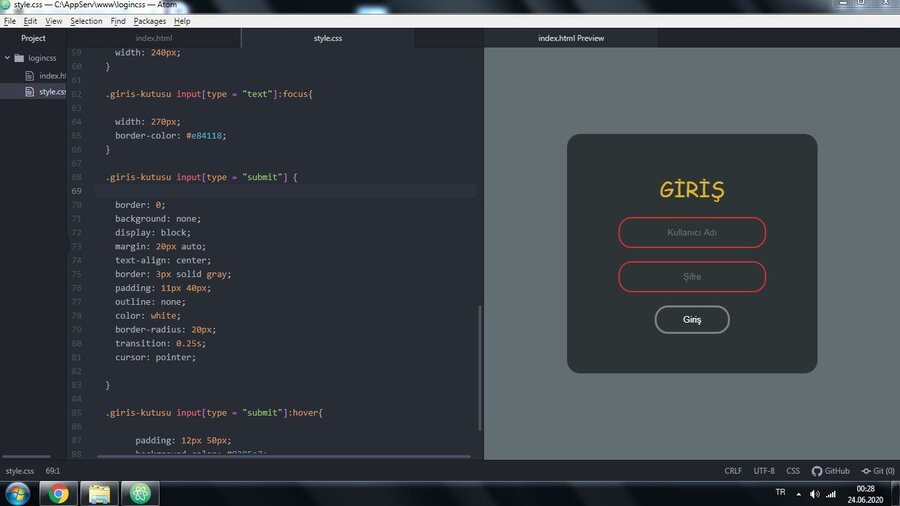Click the volume speaker tray icon
Screen dimensions: 900x506
coord(814,493)
